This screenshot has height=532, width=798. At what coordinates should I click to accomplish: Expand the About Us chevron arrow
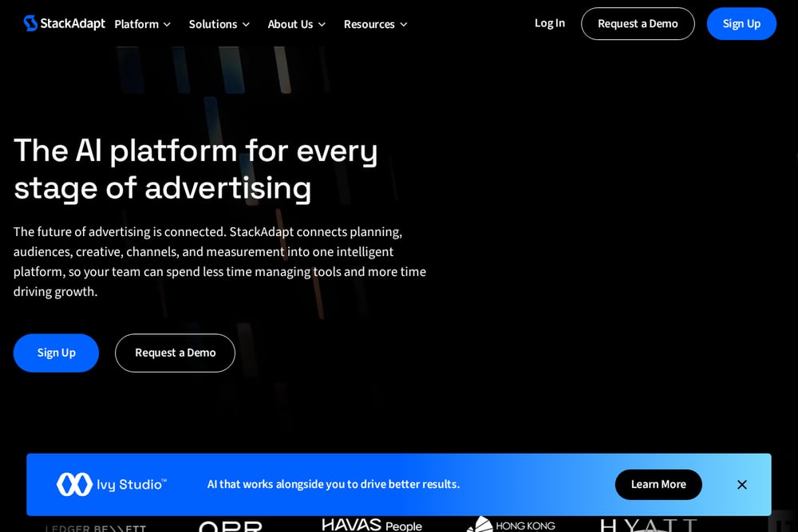(322, 25)
